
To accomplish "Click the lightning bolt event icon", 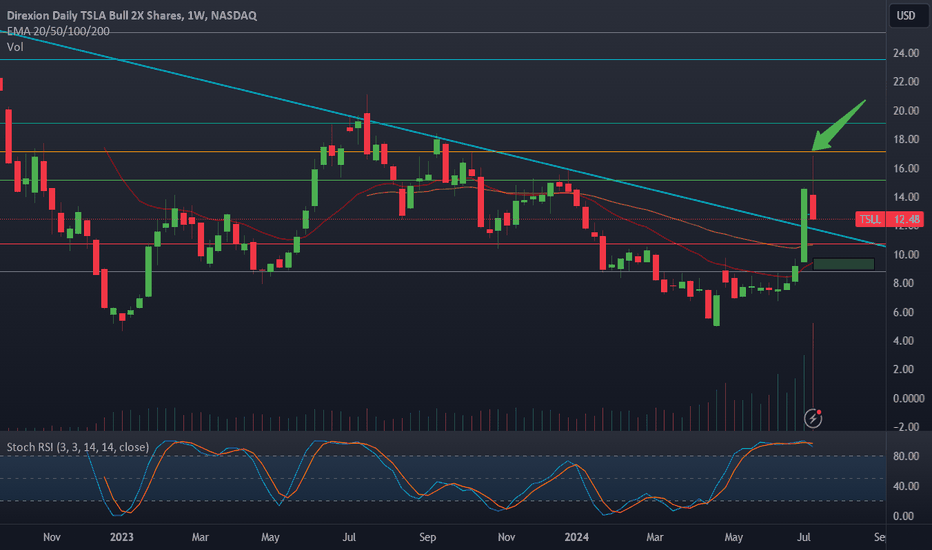I will [x=813, y=419].
